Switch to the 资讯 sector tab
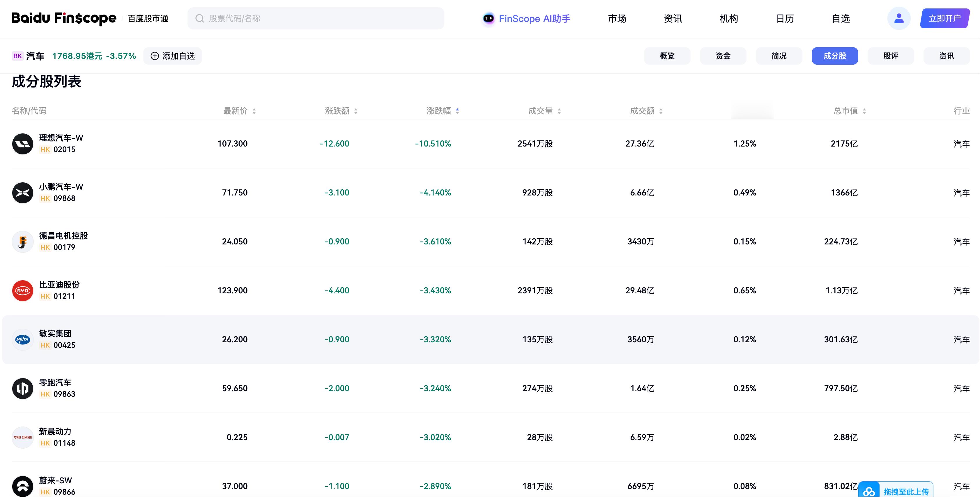The height and width of the screenshot is (497, 980). pos(947,56)
